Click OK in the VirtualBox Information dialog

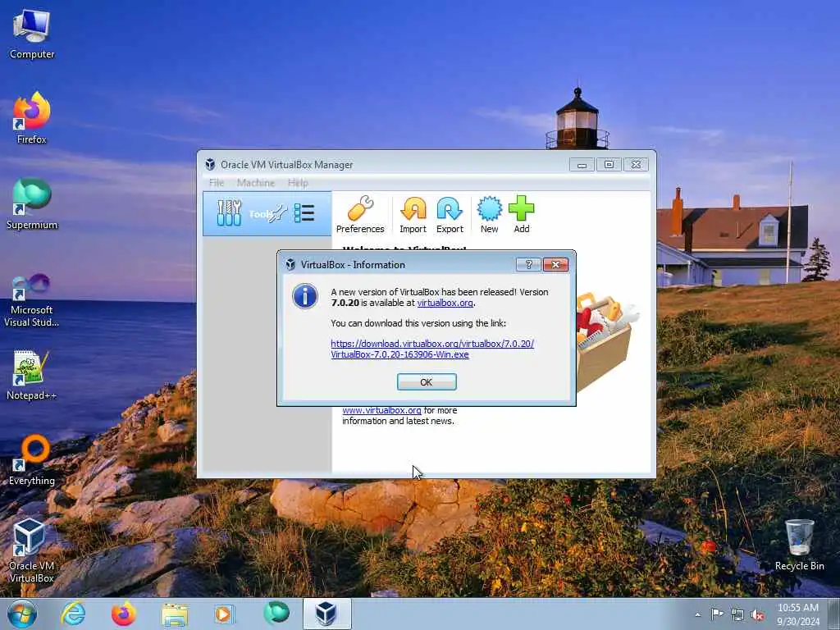click(427, 382)
